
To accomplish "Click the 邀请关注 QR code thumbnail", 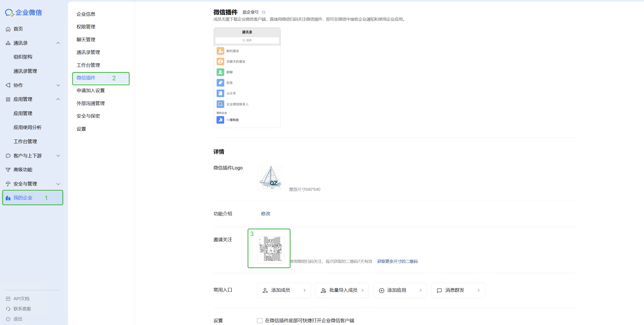I will click(270, 249).
